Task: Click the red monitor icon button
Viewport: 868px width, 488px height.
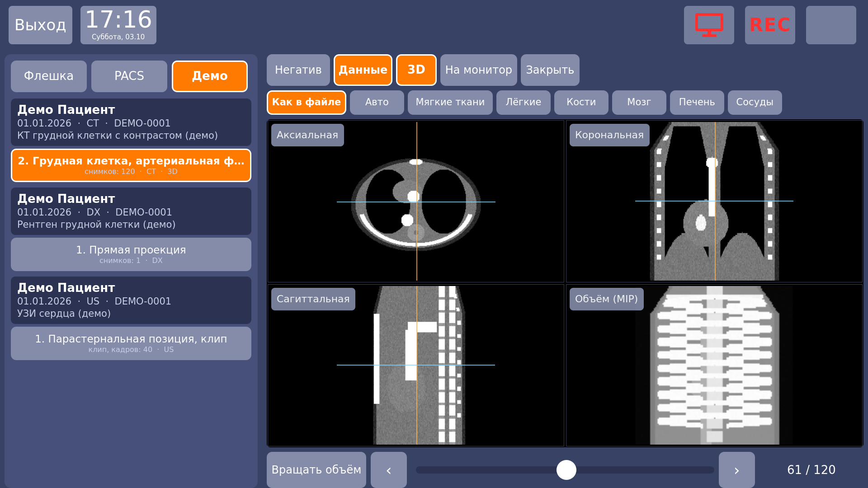Action: [709, 25]
